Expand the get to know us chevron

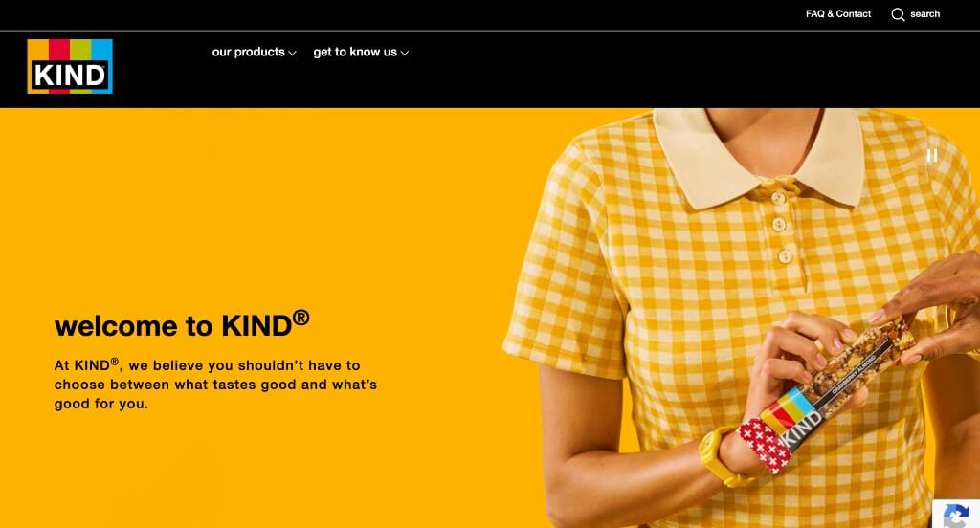(405, 54)
